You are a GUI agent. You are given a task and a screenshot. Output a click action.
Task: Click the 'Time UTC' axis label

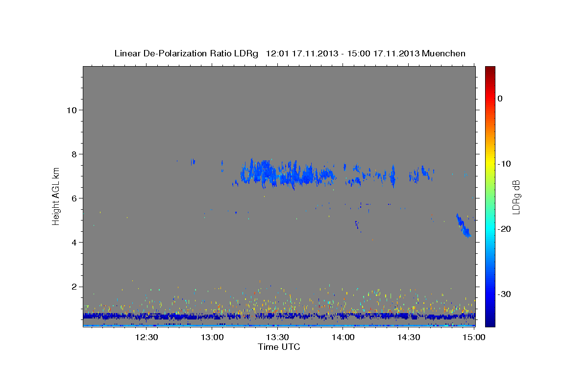click(x=279, y=347)
